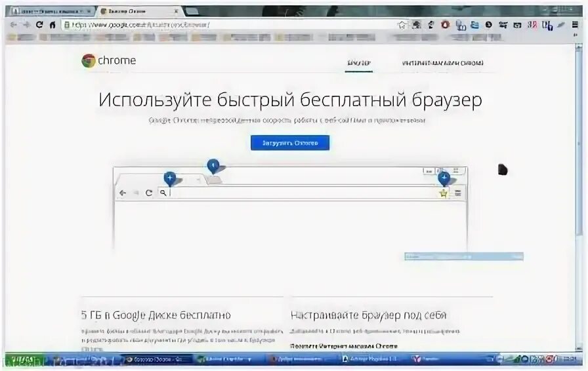Open the home page icon
The height and width of the screenshot is (371, 588).
52,25
